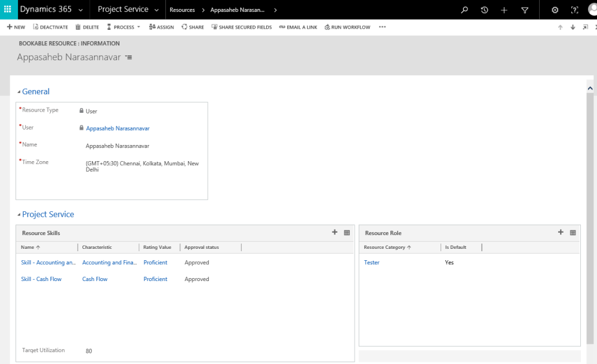The width and height of the screenshot is (597, 364).
Task: Open the Dynamics 365 app launcher grid
Action: pos(8,10)
